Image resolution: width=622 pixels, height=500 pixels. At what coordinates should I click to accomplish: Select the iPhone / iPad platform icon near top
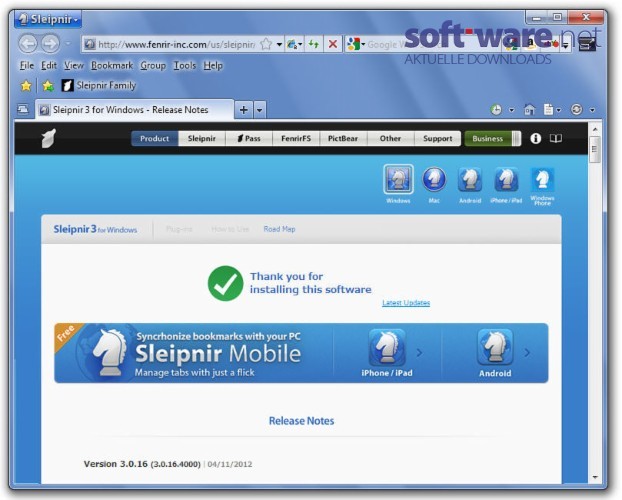pos(506,184)
